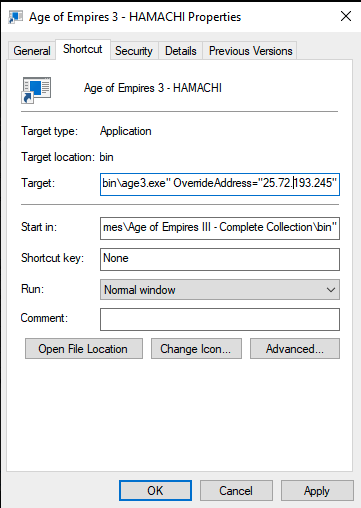
Task: Click the title bar window icon
Action: tap(15, 17)
